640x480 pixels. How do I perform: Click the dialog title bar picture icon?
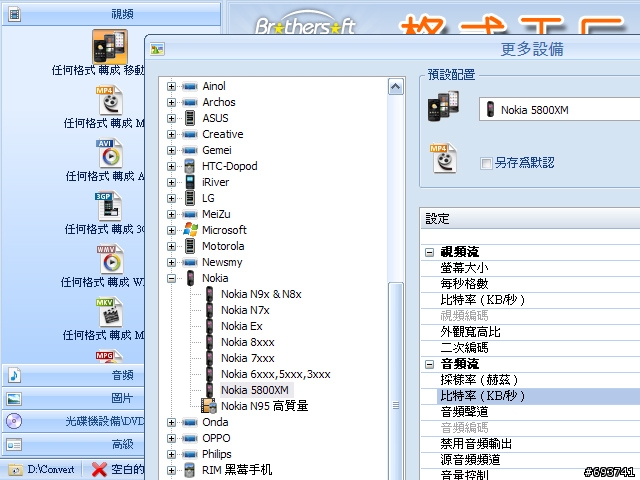pyautogui.click(x=157, y=49)
